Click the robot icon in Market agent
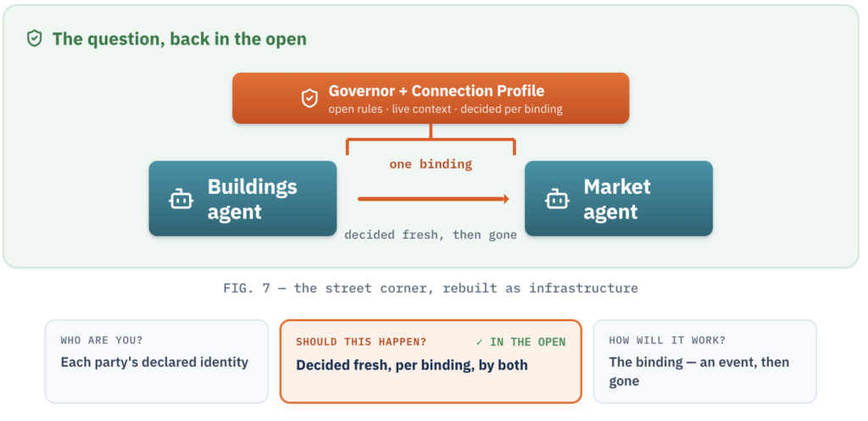Screen dimensions: 868x421 [x=557, y=198]
